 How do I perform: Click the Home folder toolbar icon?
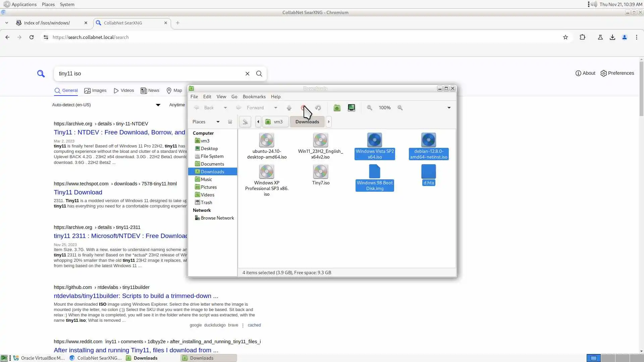337,108
